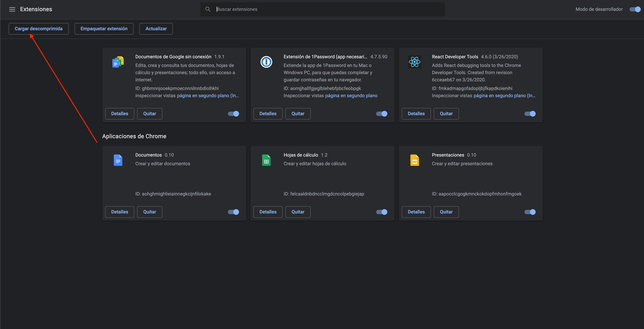
Task: Open Detalles for Hojas de cálculo
Action: [268, 212]
